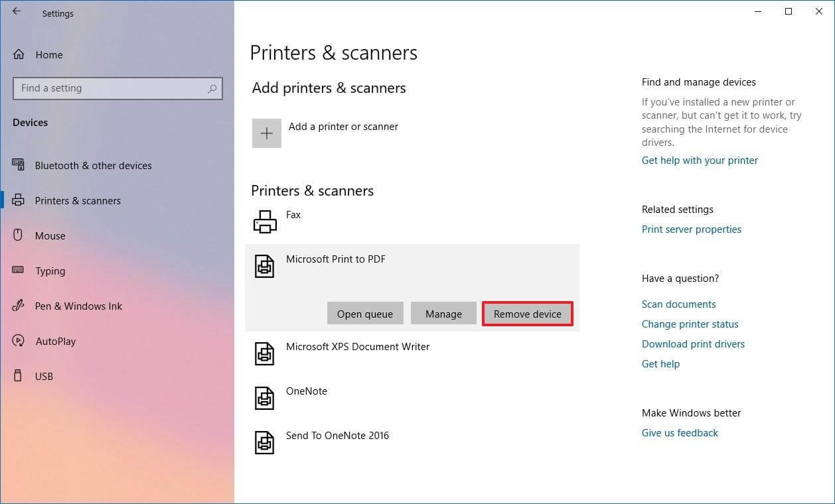Select the Pen & Windows Ink icon
Image resolution: width=835 pixels, height=504 pixels.
pos(17,306)
